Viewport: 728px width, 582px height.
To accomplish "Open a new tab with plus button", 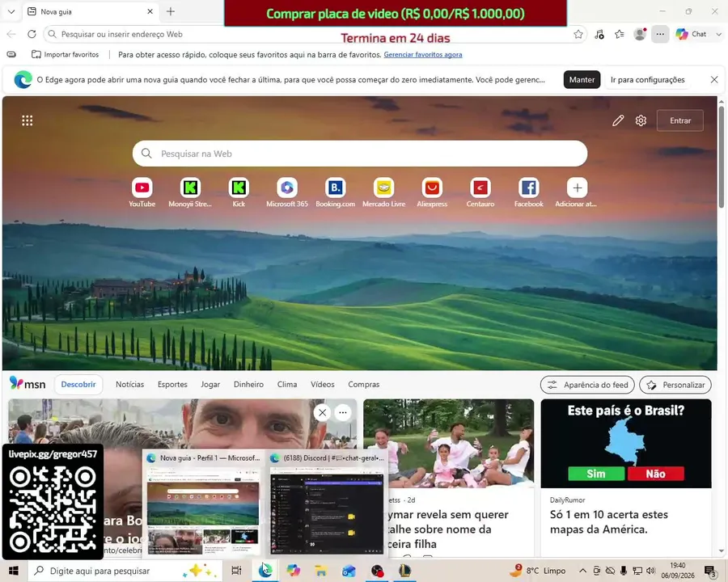I will [x=171, y=11].
